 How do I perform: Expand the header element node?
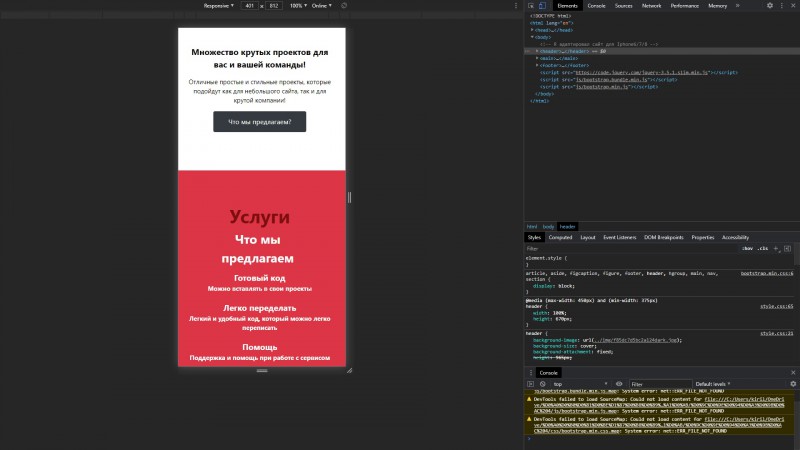point(537,51)
